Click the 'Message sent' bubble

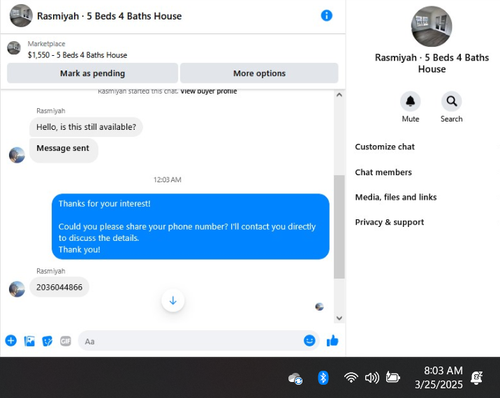pos(63,151)
